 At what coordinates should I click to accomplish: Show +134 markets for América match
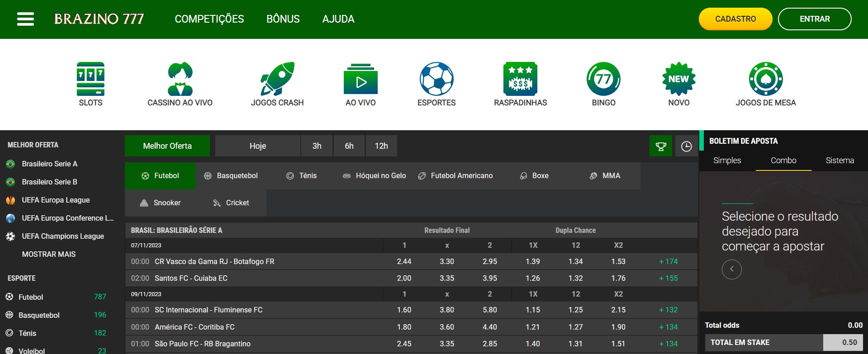click(x=669, y=327)
